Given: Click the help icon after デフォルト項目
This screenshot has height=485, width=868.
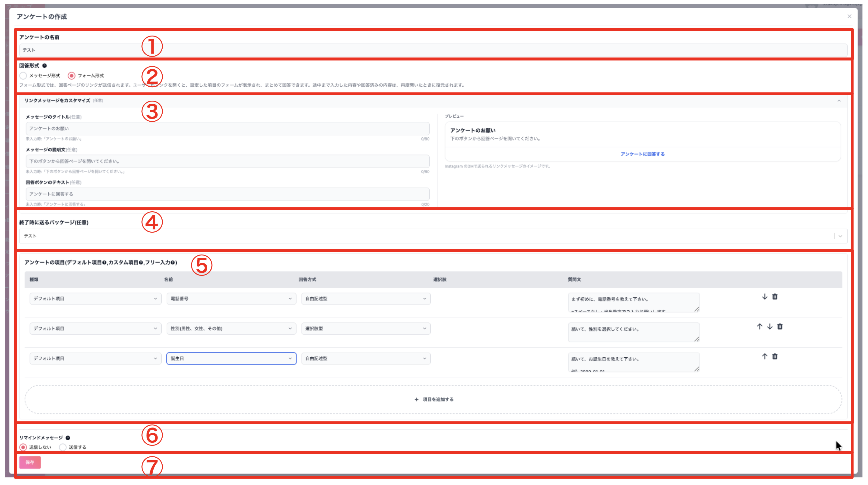Looking at the screenshot, I should (x=104, y=262).
